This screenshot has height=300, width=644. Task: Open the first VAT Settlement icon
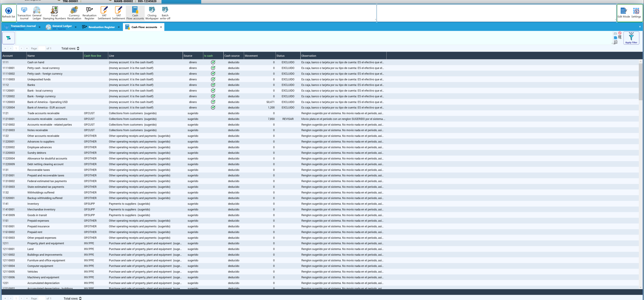(104, 13)
